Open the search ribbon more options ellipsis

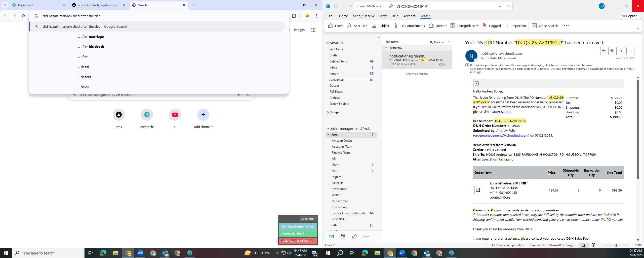tap(566, 26)
